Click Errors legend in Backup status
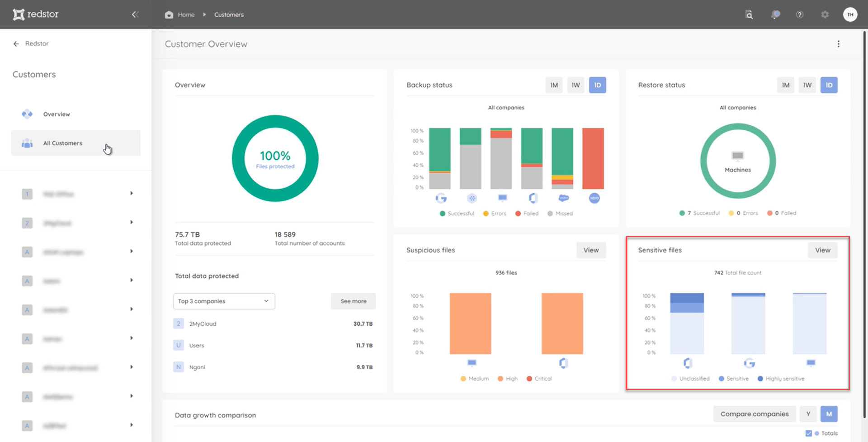Image resolution: width=868 pixels, height=442 pixels. tap(495, 214)
